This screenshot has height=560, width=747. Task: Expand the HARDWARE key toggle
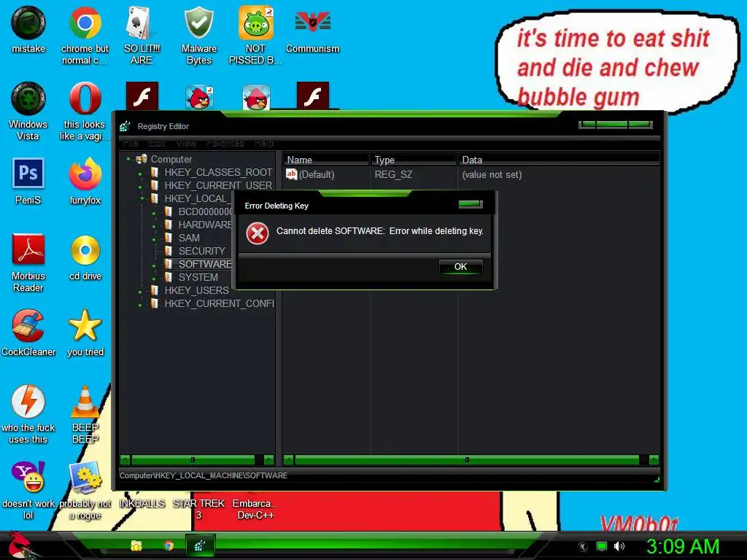[154, 226]
